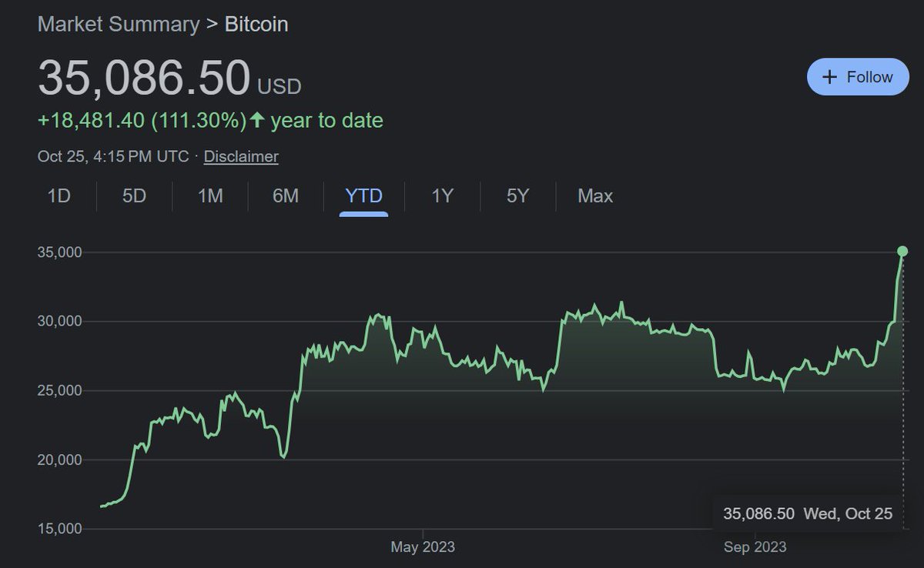Click the green chart endpoint dot
924x568 pixels.
[902, 251]
